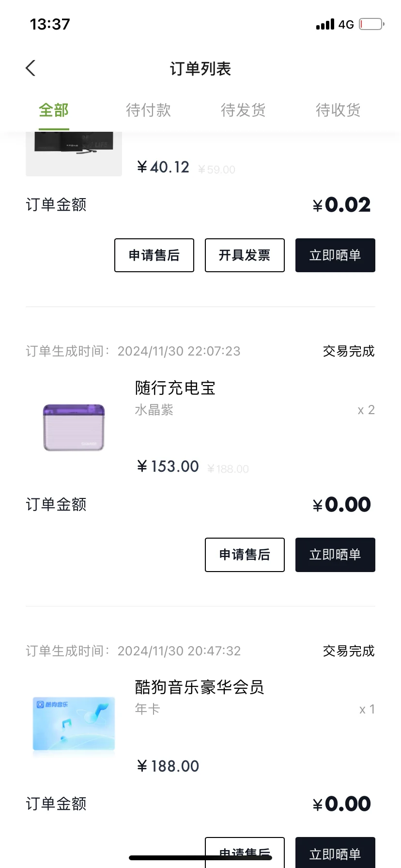Open the 酷狗音乐豪华会员 product title

(200, 687)
